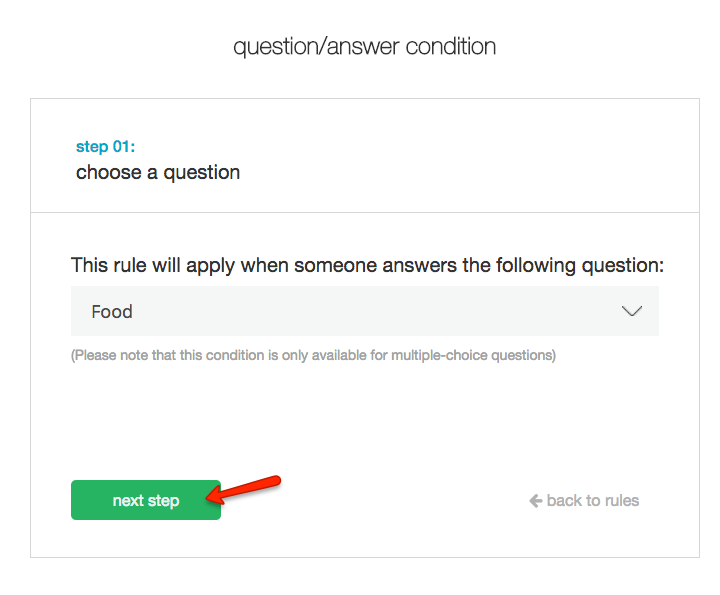The height and width of the screenshot is (595, 720).
Task: Click the step 01 label
Action: pos(105,147)
